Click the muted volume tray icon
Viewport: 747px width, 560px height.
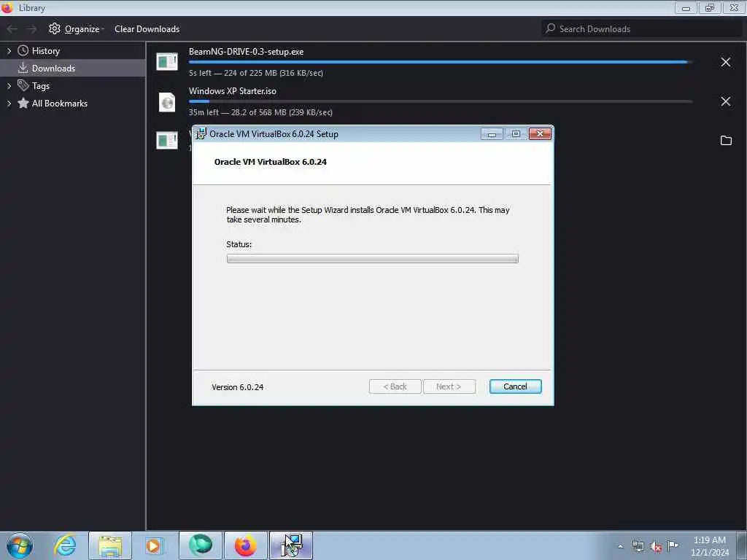point(656,547)
